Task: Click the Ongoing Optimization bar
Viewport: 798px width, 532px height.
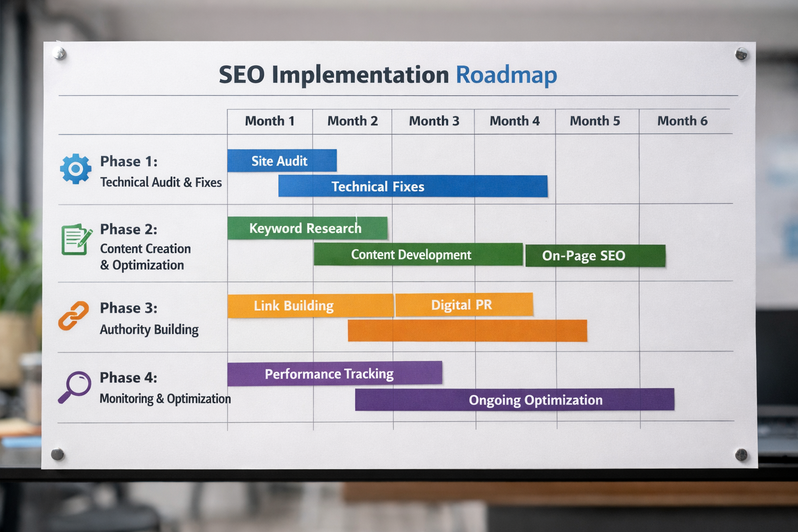Action: (x=514, y=400)
